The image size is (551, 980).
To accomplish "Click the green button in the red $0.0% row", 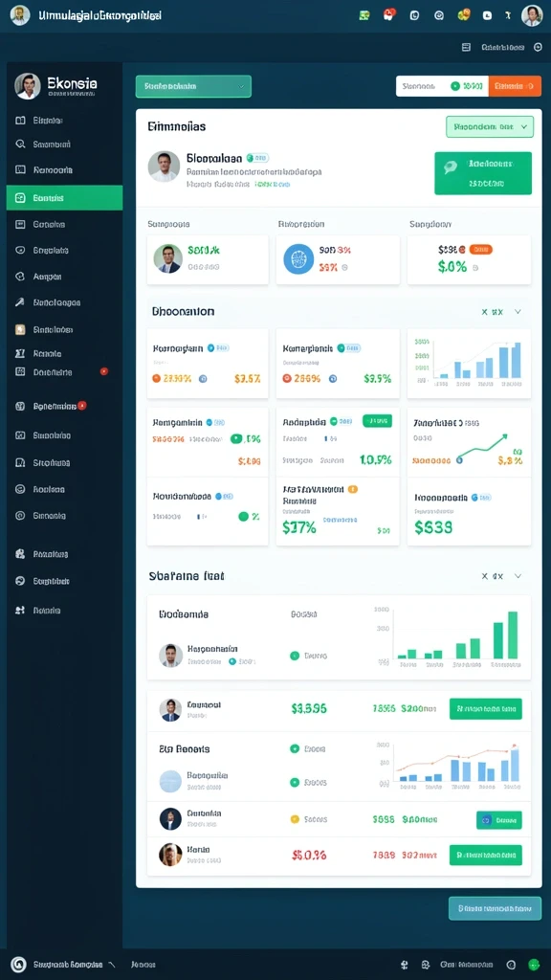I will (x=485, y=855).
